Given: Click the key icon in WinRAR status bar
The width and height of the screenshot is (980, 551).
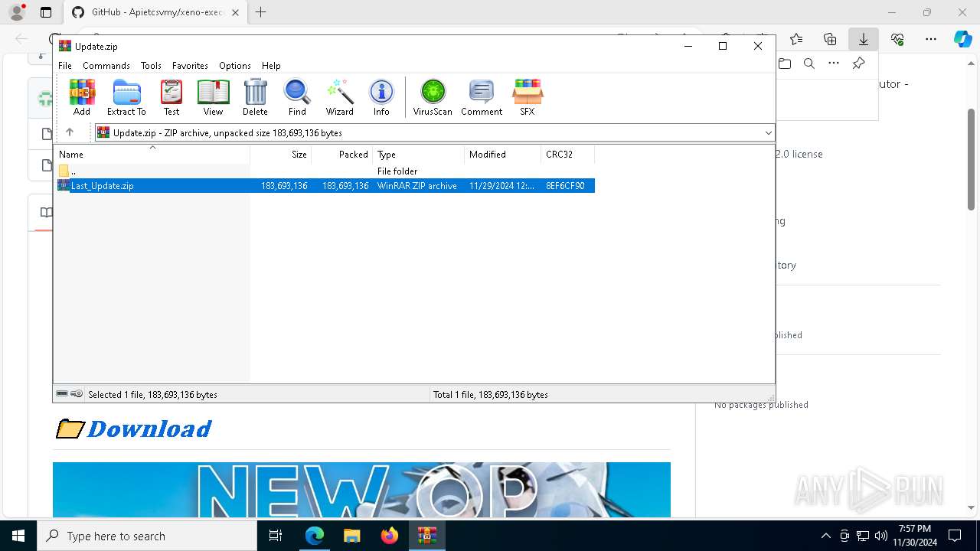Looking at the screenshot, I should [x=77, y=394].
